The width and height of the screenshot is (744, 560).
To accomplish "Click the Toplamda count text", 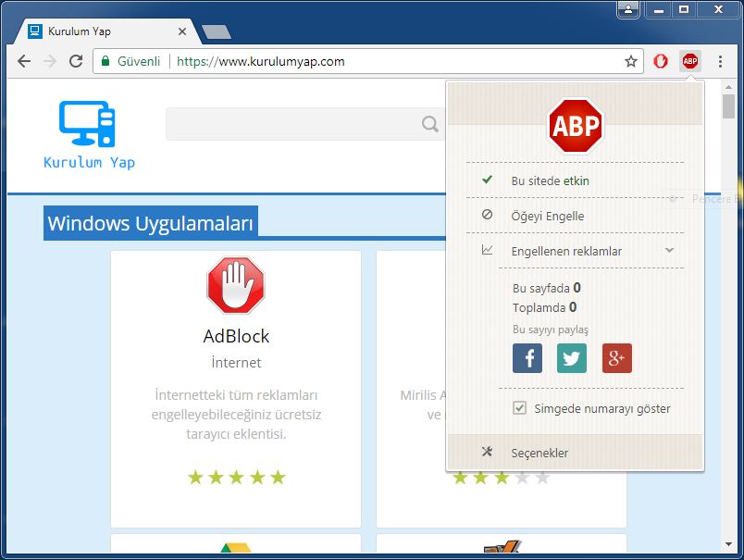I will coord(545,307).
